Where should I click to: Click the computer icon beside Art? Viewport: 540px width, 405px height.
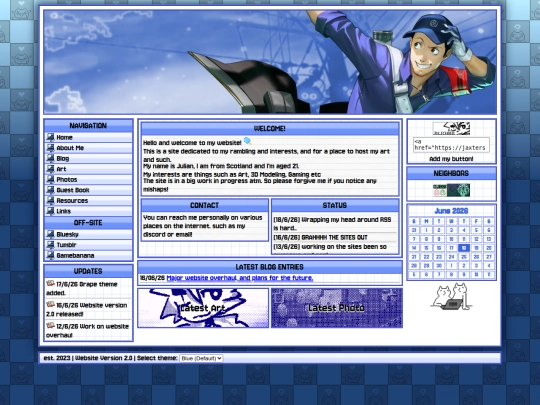click(50, 169)
